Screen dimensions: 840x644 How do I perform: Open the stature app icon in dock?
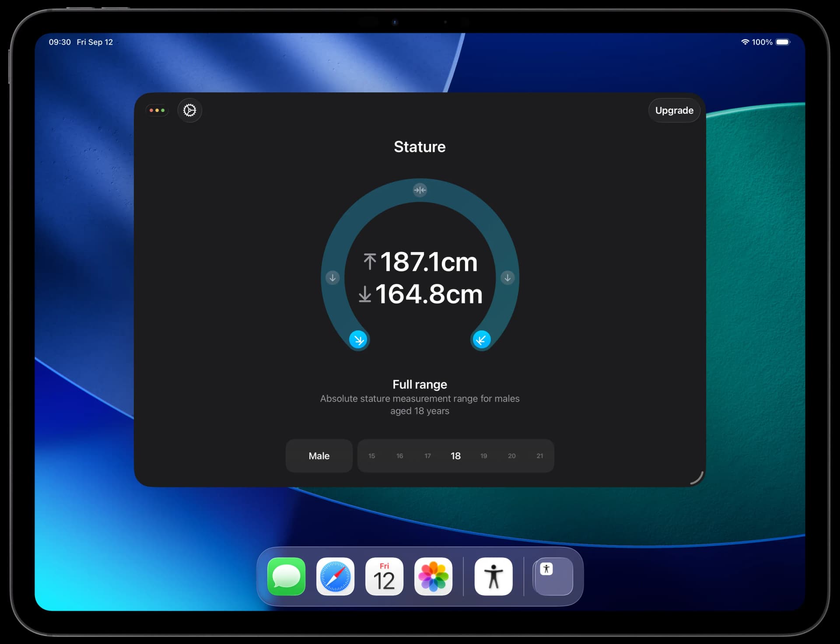(493, 577)
